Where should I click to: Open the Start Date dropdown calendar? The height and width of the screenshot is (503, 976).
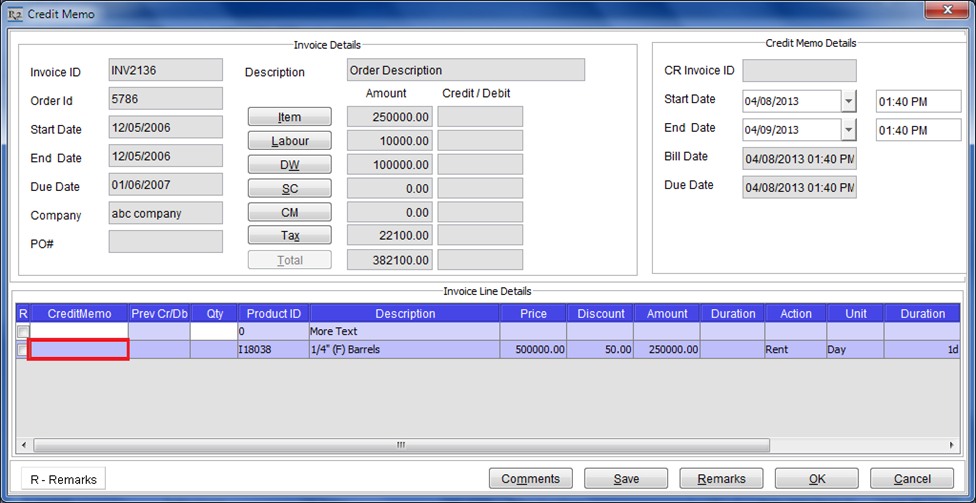tap(849, 101)
